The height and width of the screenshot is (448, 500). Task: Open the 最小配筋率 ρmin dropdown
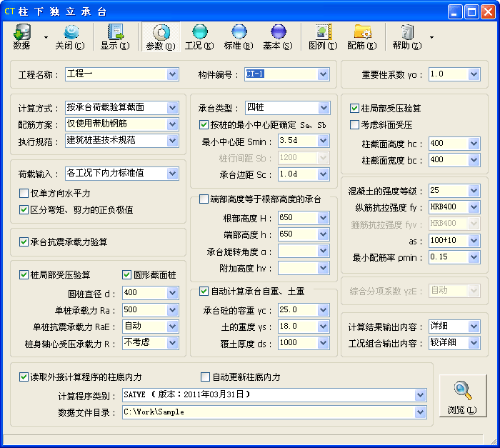474,257
